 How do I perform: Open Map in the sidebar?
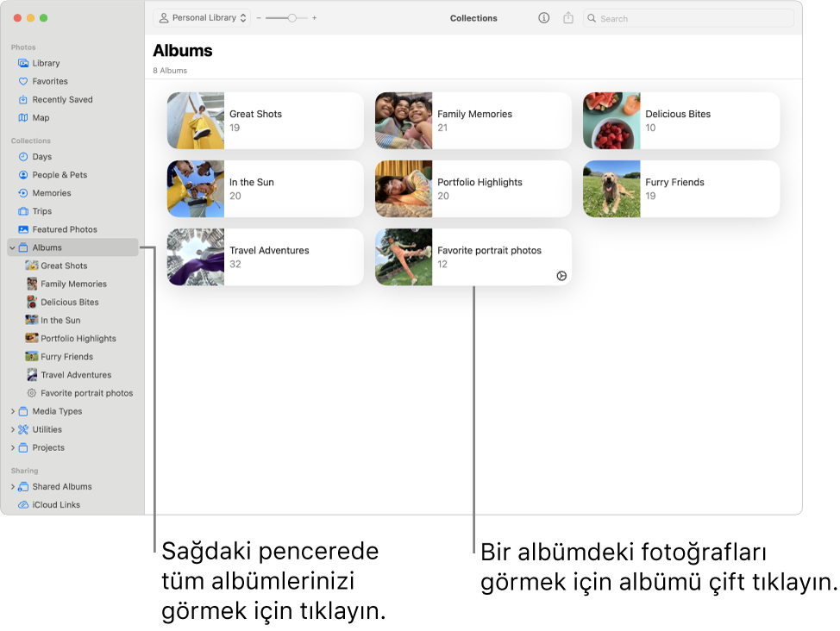click(41, 118)
